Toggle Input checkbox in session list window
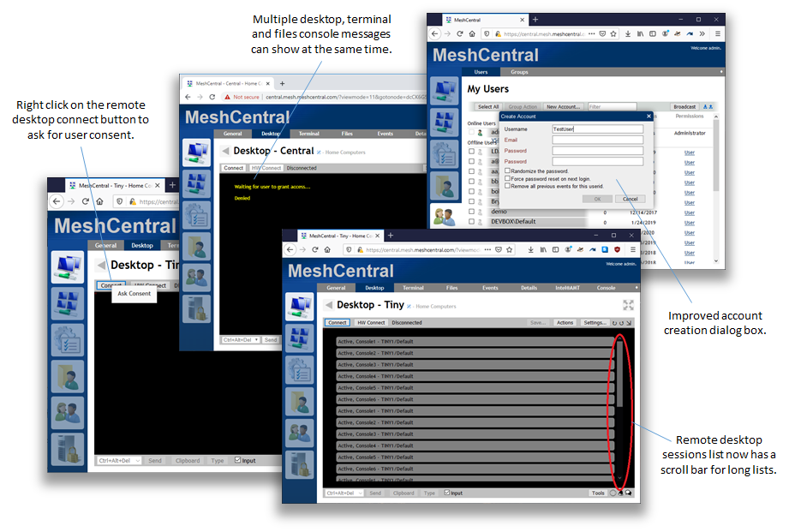Screen dimensions: 789x532 447,493
